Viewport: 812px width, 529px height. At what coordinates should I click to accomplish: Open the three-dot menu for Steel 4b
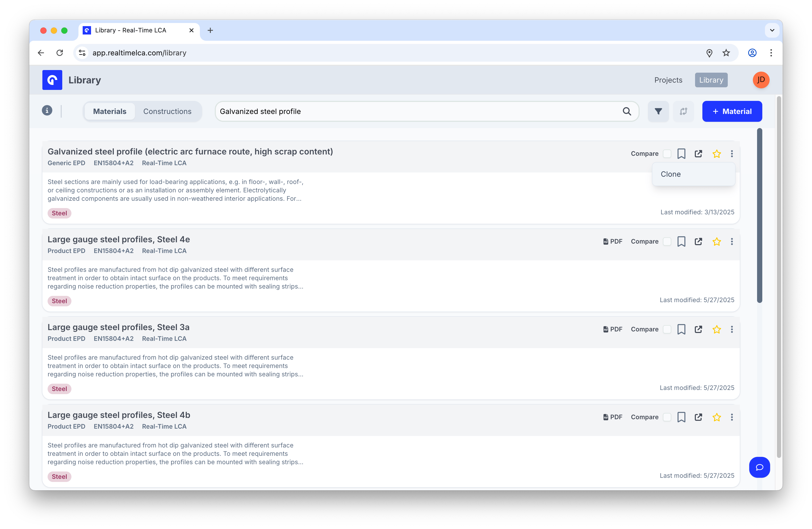coord(732,417)
